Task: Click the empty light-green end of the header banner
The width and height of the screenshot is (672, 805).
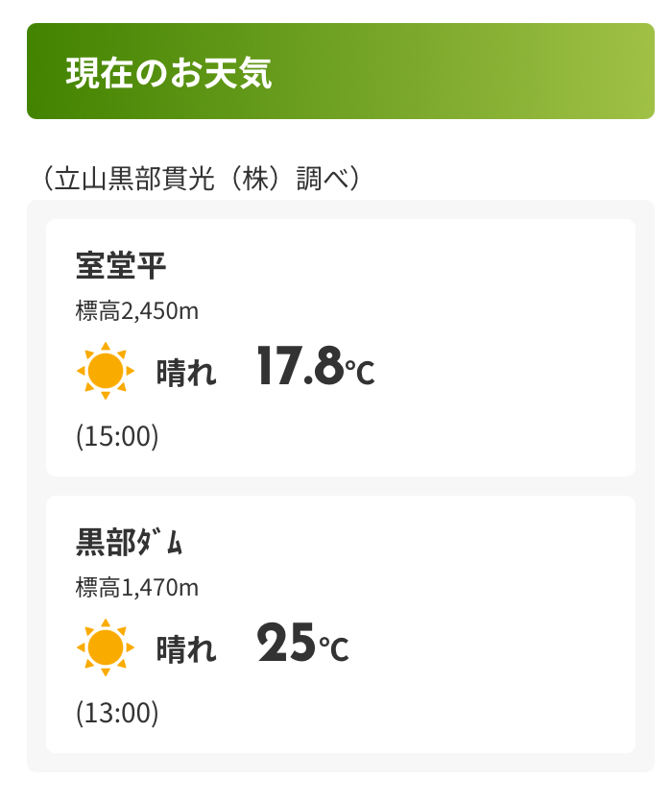Action: (576, 72)
